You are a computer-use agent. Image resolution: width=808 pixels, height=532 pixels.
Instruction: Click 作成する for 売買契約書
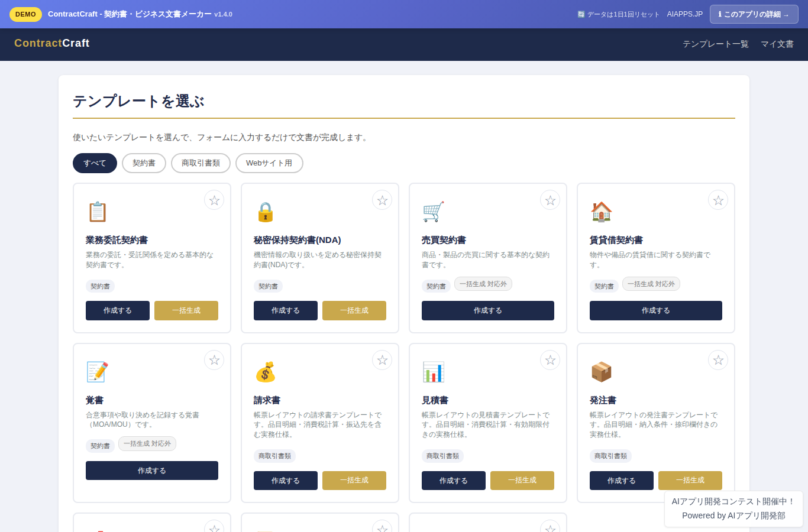click(488, 310)
